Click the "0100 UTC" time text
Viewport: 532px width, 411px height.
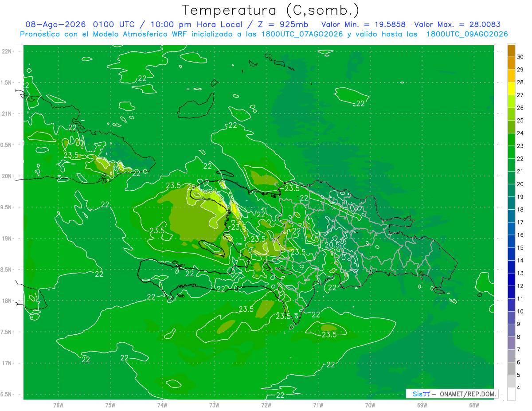[114, 25]
